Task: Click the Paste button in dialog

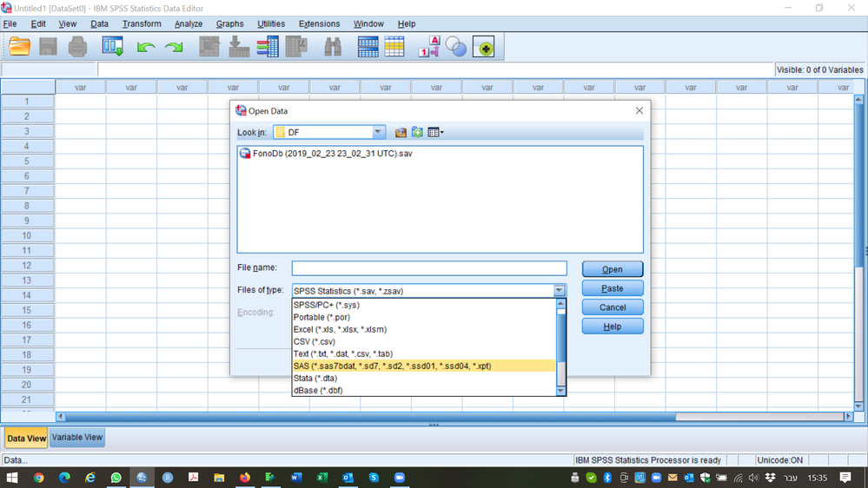Action: pyautogui.click(x=613, y=288)
